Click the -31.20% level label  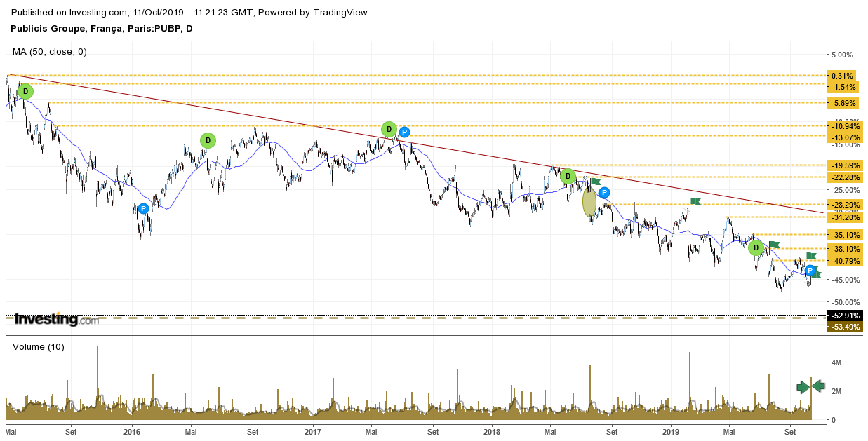pyautogui.click(x=845, y=217)
